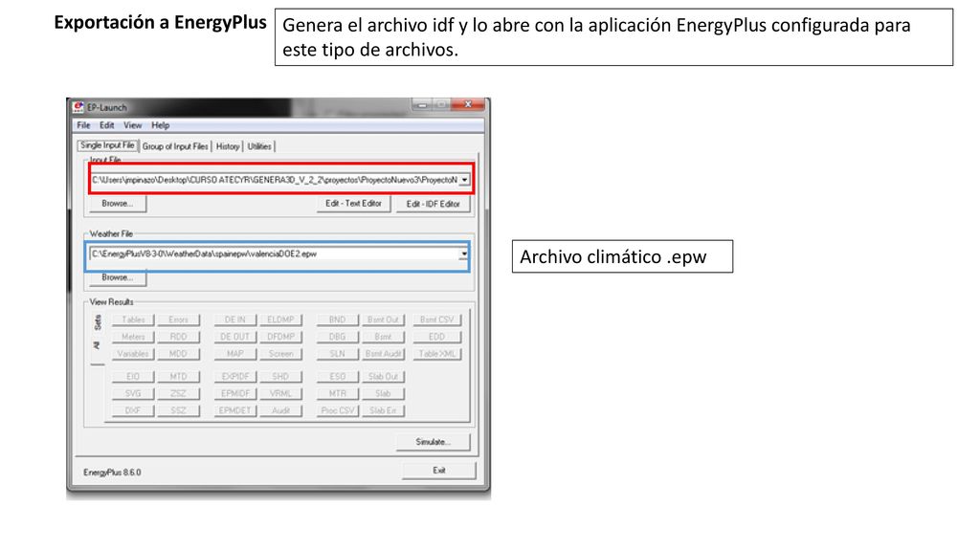The image size is (980, 551).
Task: Click the Bsmt CSV results button
Action: [x=436, y=320]
